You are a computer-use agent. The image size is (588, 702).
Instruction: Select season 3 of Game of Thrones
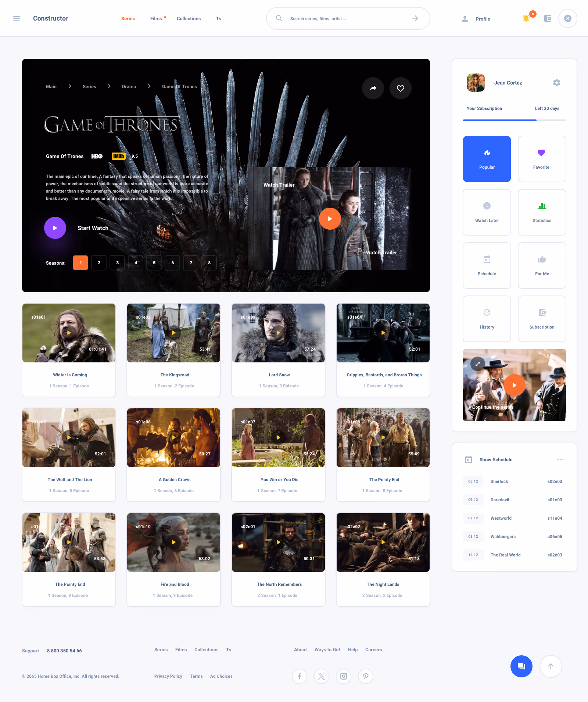(117, 263)
